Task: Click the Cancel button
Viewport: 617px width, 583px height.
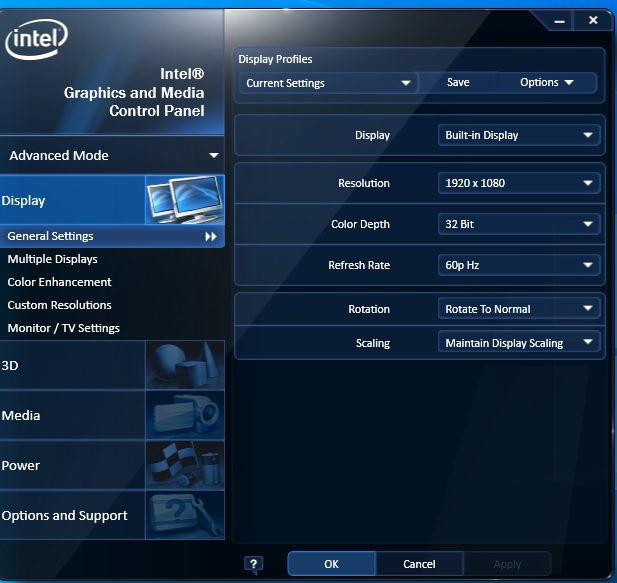Action: tap(419, 564)
